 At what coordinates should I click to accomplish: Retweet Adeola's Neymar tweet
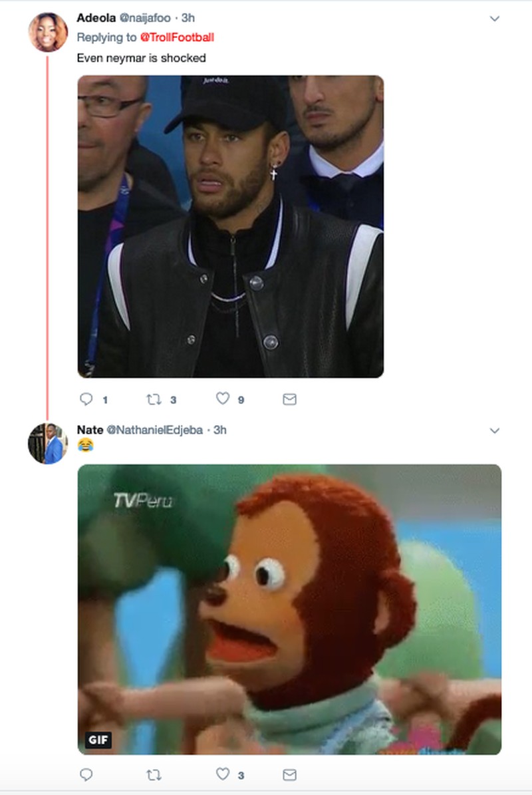pyautogui.click(x=152, y=399)
